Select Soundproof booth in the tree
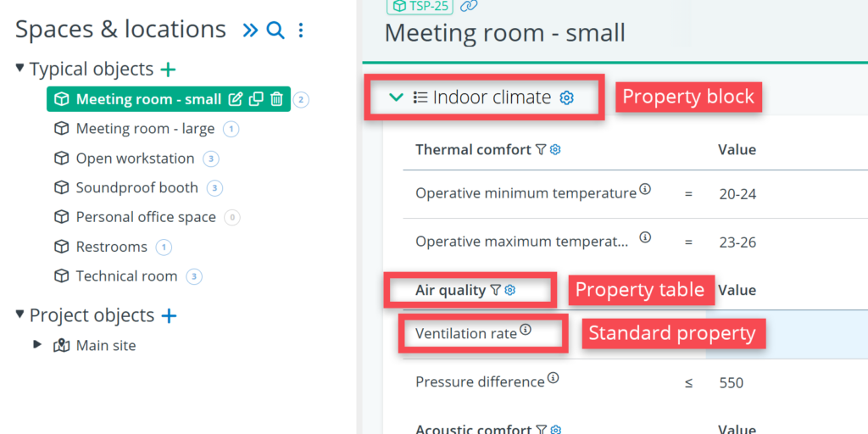Screen dimensions: 868x434 (x=136, y=188)
